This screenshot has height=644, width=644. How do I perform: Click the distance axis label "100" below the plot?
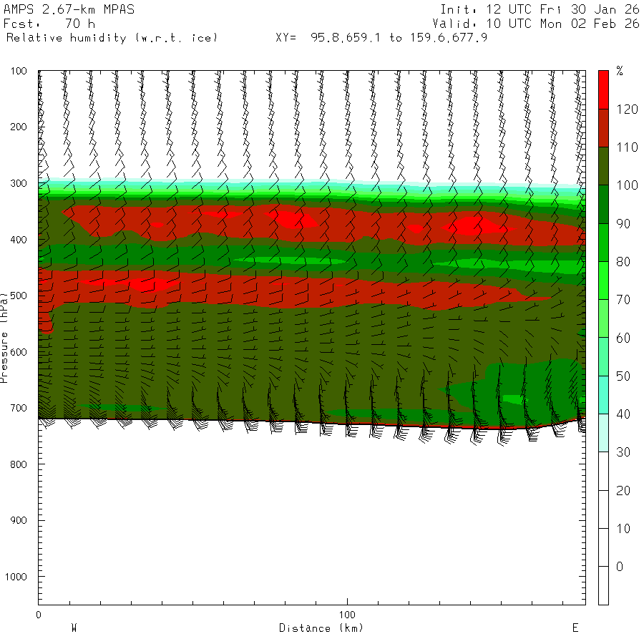(x=347, y=615)
